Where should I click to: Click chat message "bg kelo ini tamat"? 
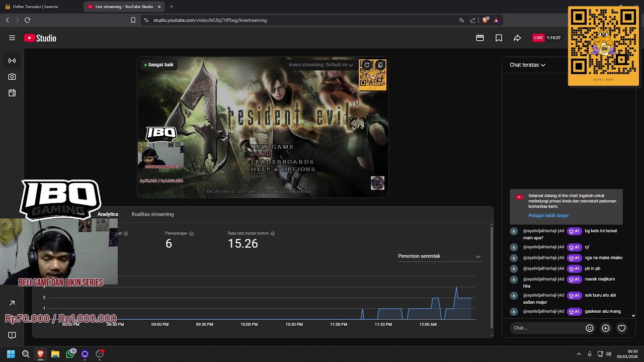click(x=570, y=234)
